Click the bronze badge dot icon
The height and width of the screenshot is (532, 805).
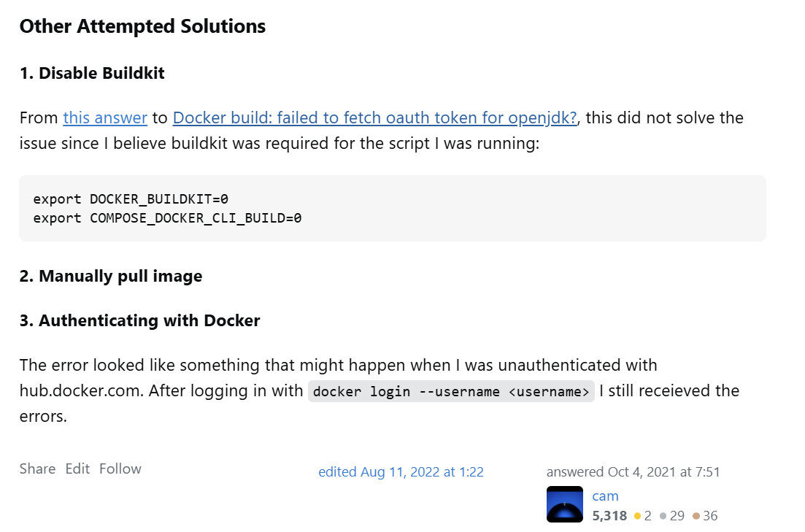pyautogui.click(x=696, y=515)
